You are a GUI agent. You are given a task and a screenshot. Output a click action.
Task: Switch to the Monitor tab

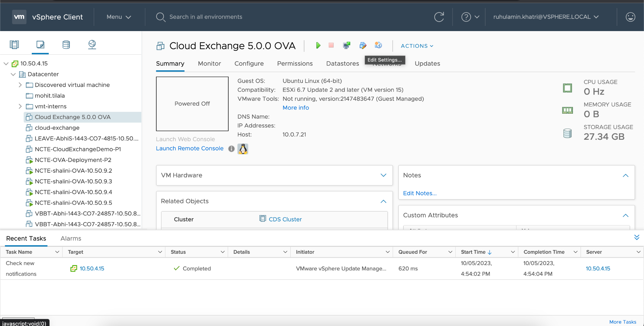(x=209, y=64)
